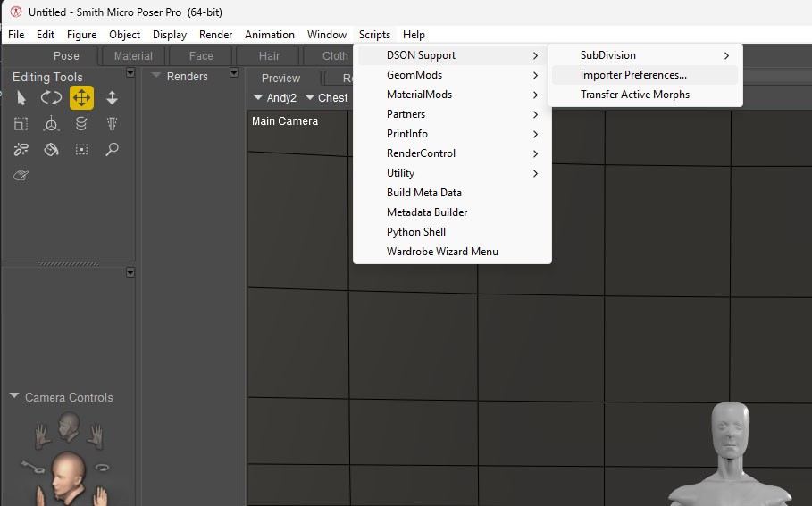Open Wardrobe Wizard Menu

(x=452, y=252)
